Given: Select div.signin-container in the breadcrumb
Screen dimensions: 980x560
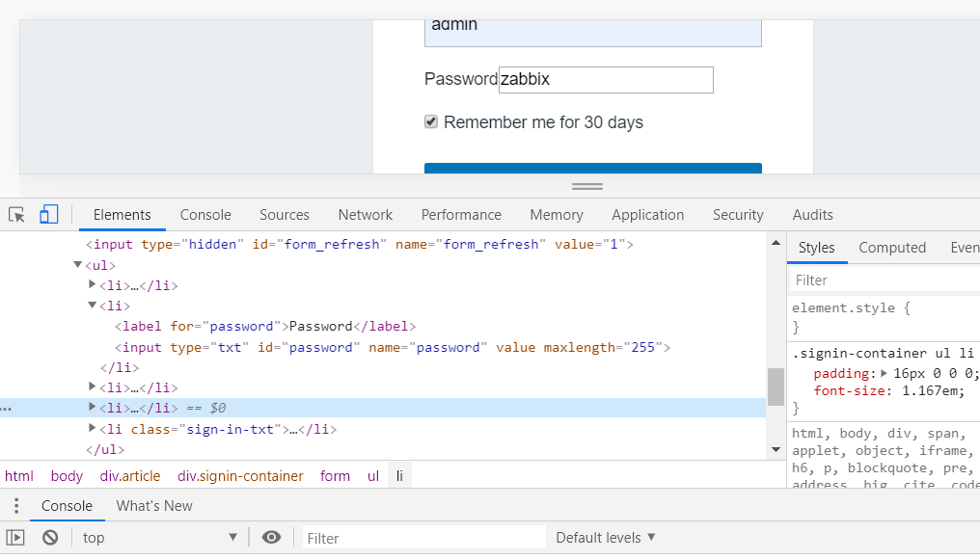Looking at the screenshot, I should point(240,476).
